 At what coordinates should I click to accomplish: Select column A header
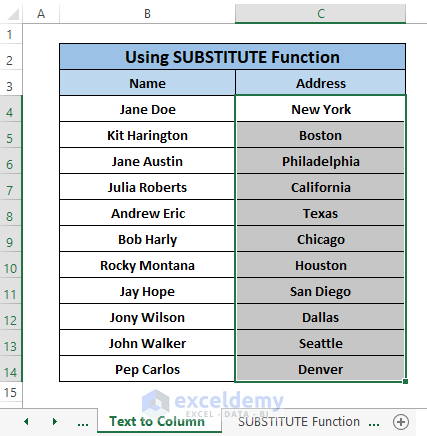click(41, 14)
